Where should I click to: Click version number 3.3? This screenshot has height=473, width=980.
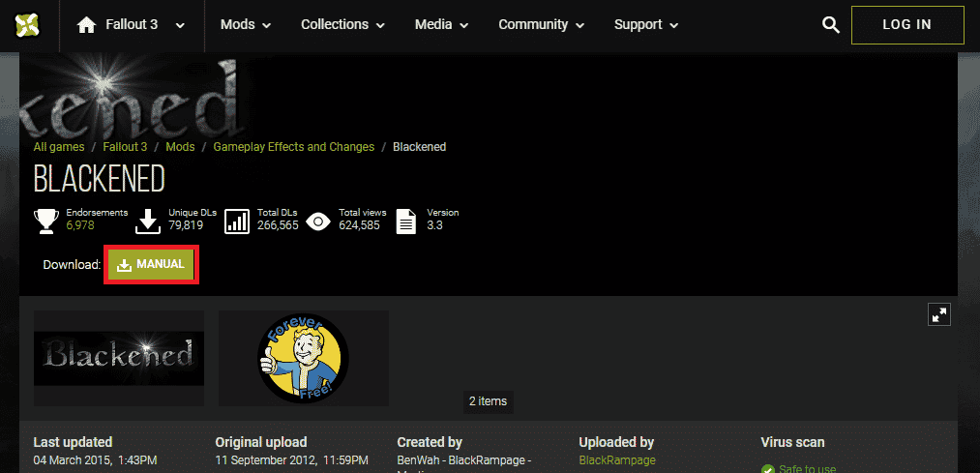coord(434,225)
